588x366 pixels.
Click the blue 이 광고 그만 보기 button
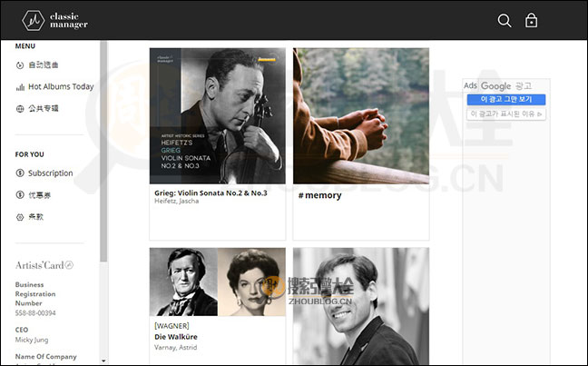[x=506, y=100]
